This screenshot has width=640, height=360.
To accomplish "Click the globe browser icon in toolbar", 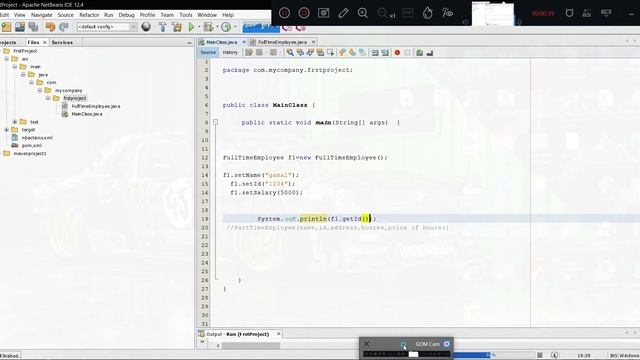I will 146,27.
